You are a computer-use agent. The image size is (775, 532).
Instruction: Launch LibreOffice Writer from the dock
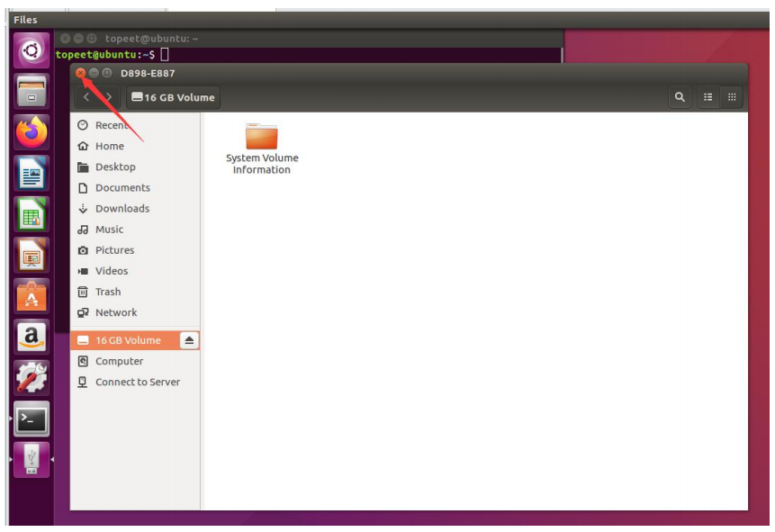pos(32,174)
